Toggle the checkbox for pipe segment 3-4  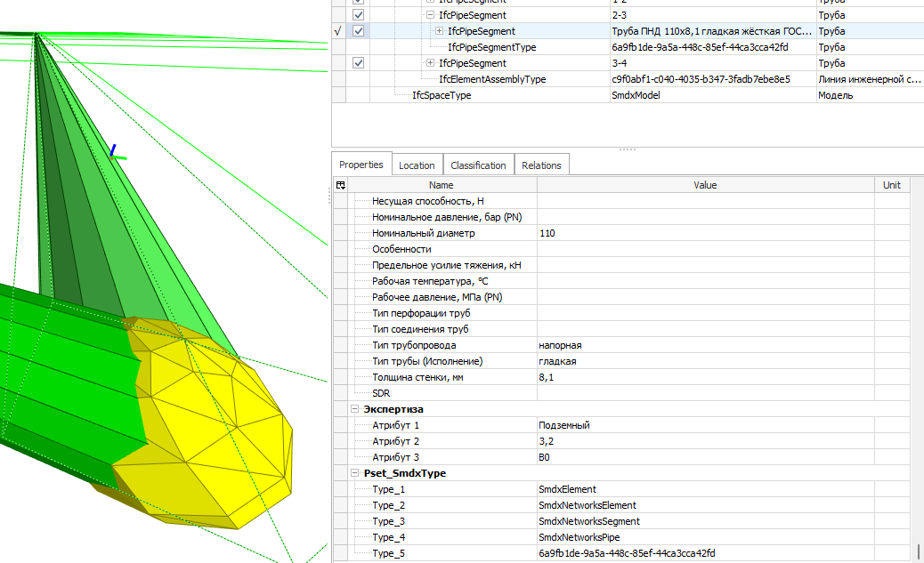(358, 63)
